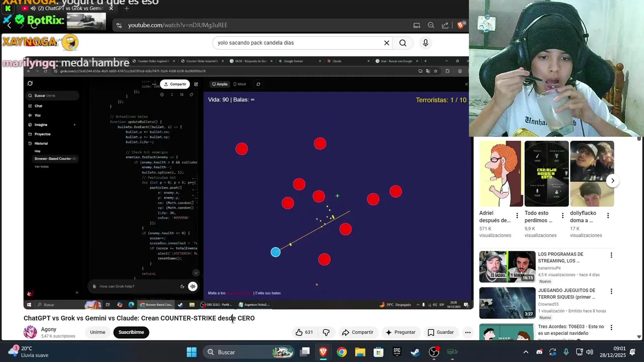Open Epic Games Launcher from taskbar

(x=397, y=352)
